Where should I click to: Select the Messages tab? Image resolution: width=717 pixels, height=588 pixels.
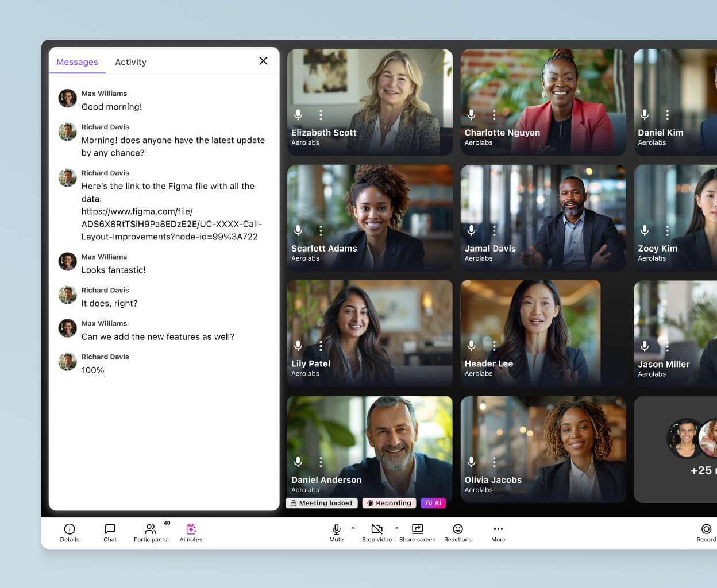(77, 62)
